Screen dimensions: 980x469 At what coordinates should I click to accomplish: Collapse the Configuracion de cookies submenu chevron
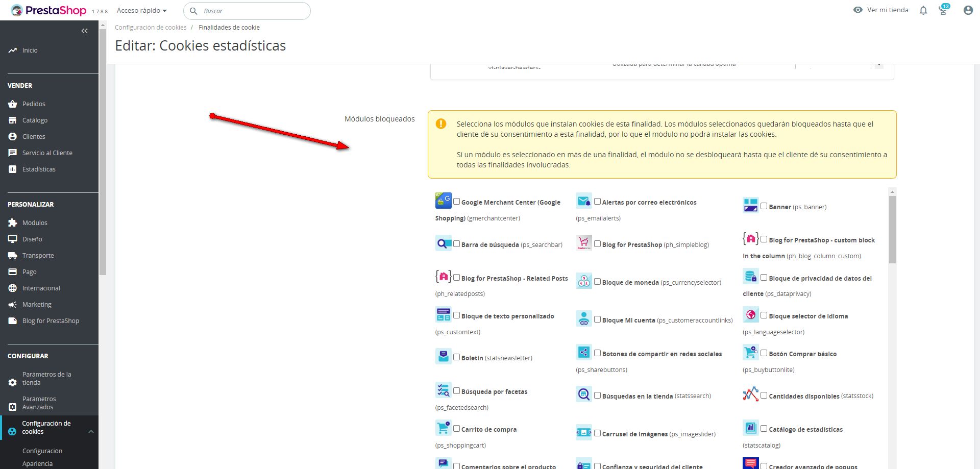(x=91, y=432)
